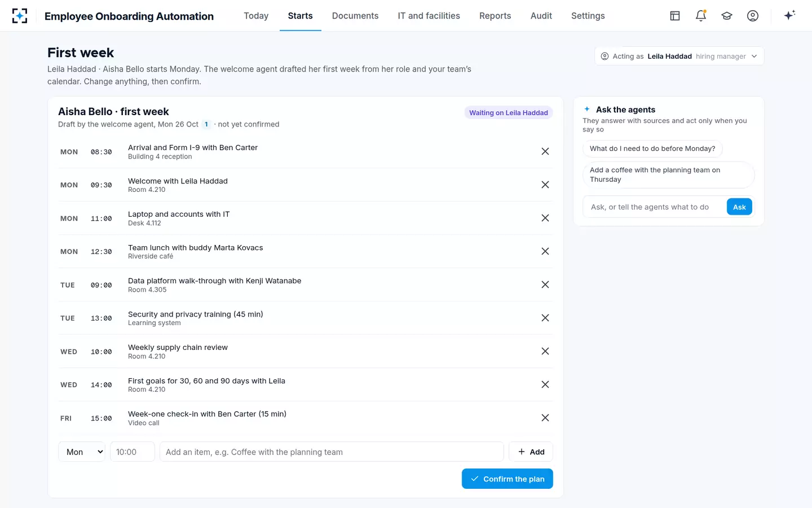This screenshot has height=508, width=812.
Task: Open the IT and facilities tab
Action: click(x=429, y=16)
